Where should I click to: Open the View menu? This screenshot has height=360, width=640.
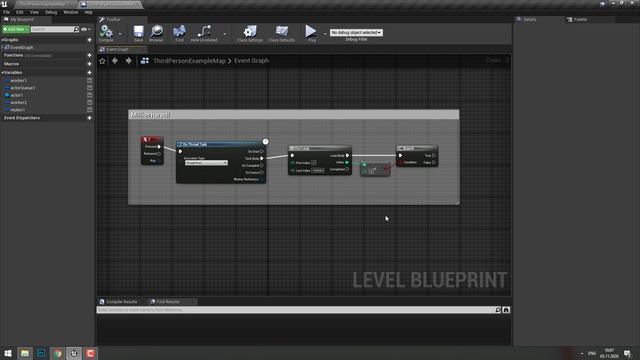pos(34,12)
